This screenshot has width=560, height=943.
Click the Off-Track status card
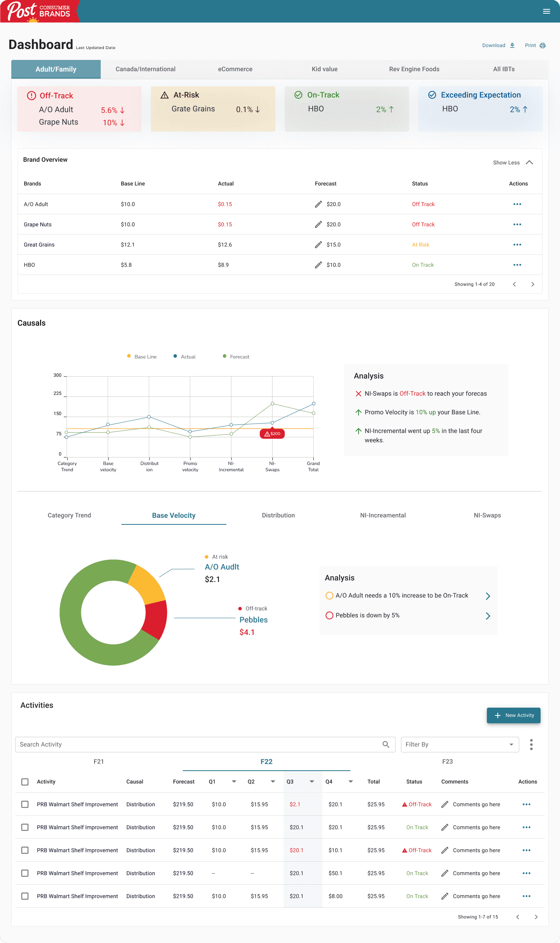click(79, 109)
